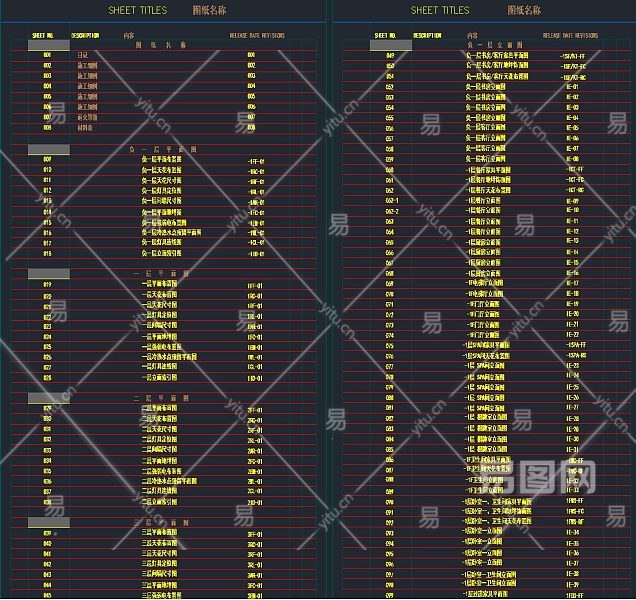Click the gray box under right table's SHEET NO.
This screenshot has height=600, width=636.
[391, 45]
